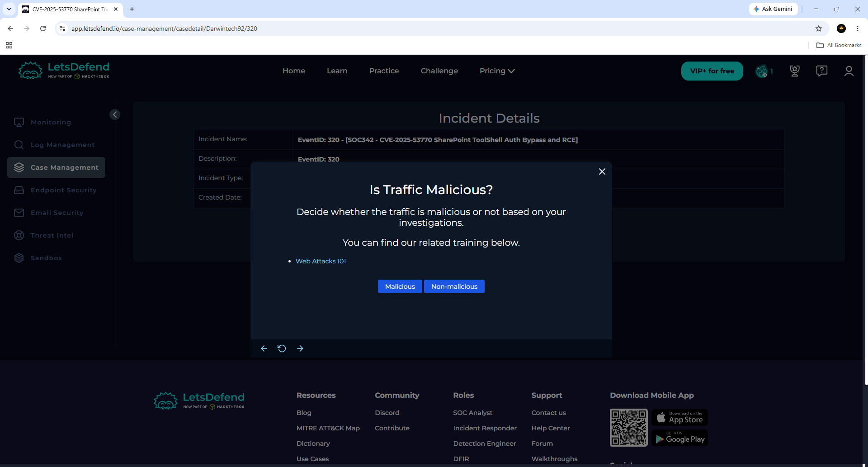Screen dimensions: 868x467
Task: Click the Threat Intel icon
Action: (19, 235)
